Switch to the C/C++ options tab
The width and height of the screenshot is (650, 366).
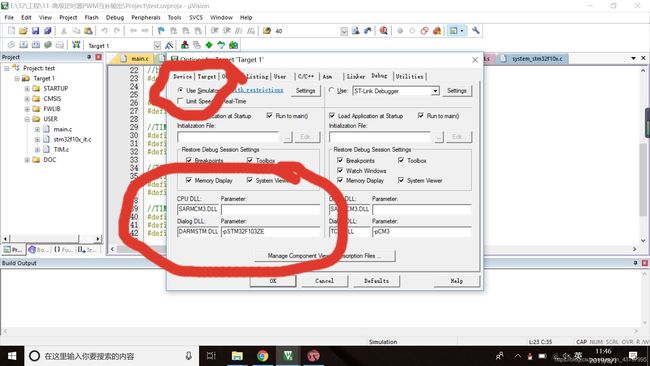(x=306, y=76)
